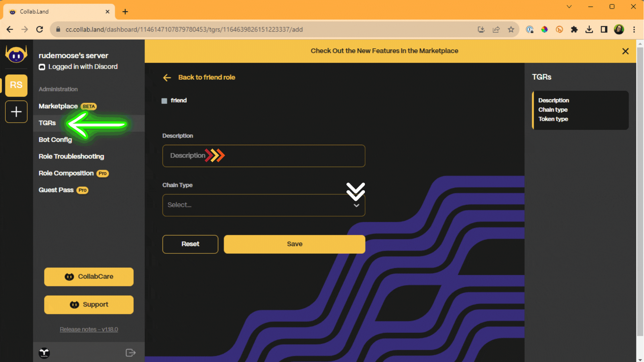Screen dimensions: 644x362
Task: Add a new server with plus button
Action: 16,112
